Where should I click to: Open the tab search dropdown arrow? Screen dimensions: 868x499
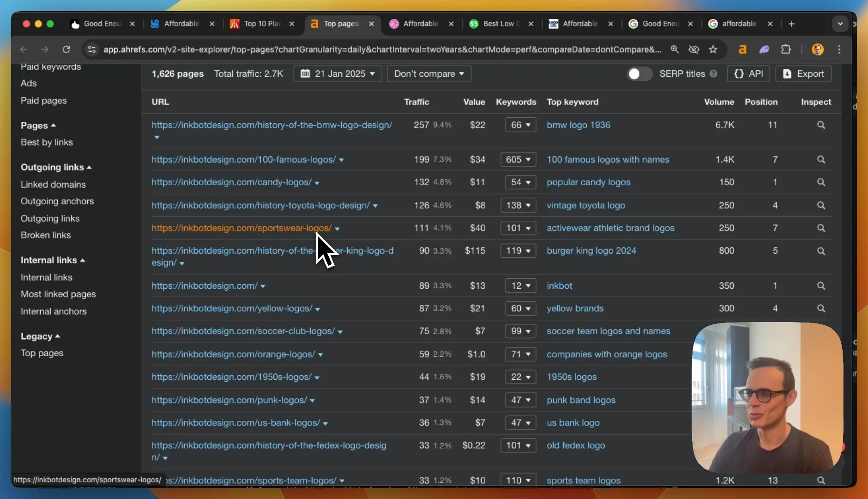840,24
